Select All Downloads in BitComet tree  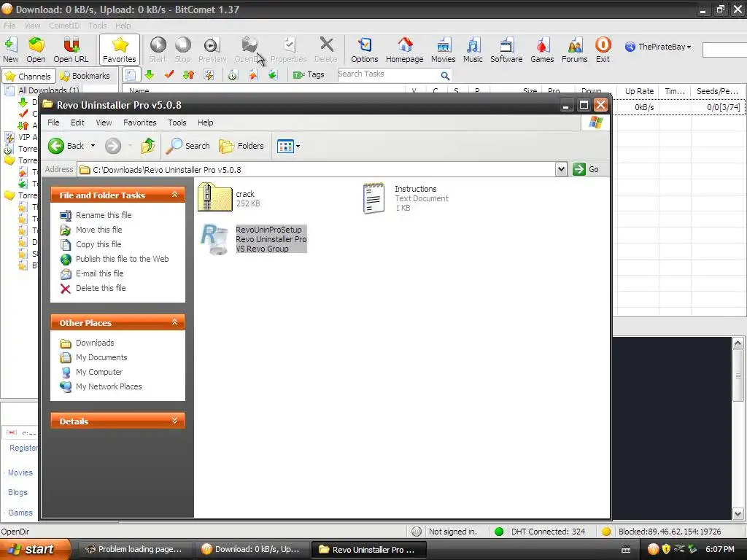point(48,90)
